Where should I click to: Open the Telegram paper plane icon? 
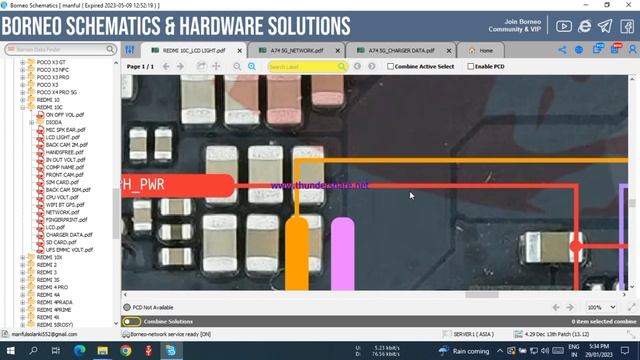[x=605, y=26]
